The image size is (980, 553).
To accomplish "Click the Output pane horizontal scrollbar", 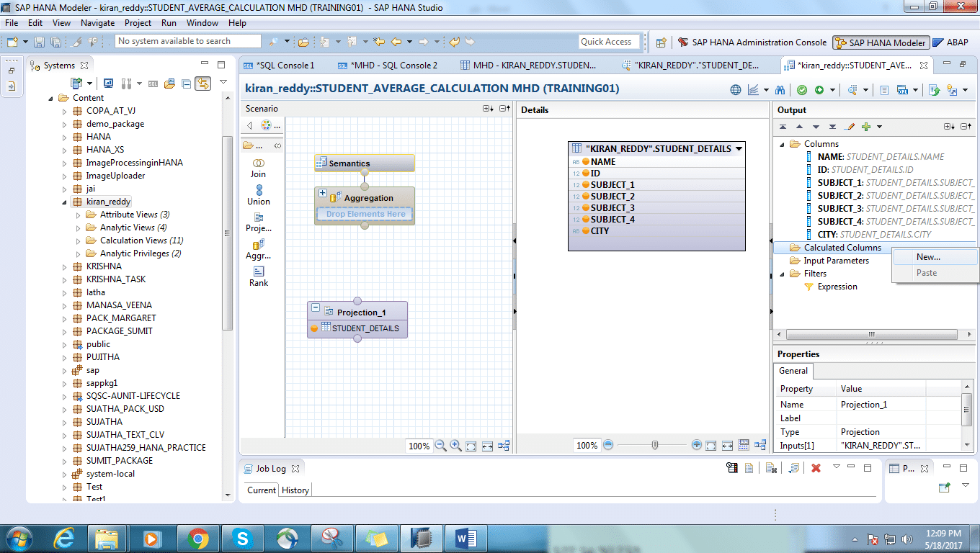I will 870,335.
